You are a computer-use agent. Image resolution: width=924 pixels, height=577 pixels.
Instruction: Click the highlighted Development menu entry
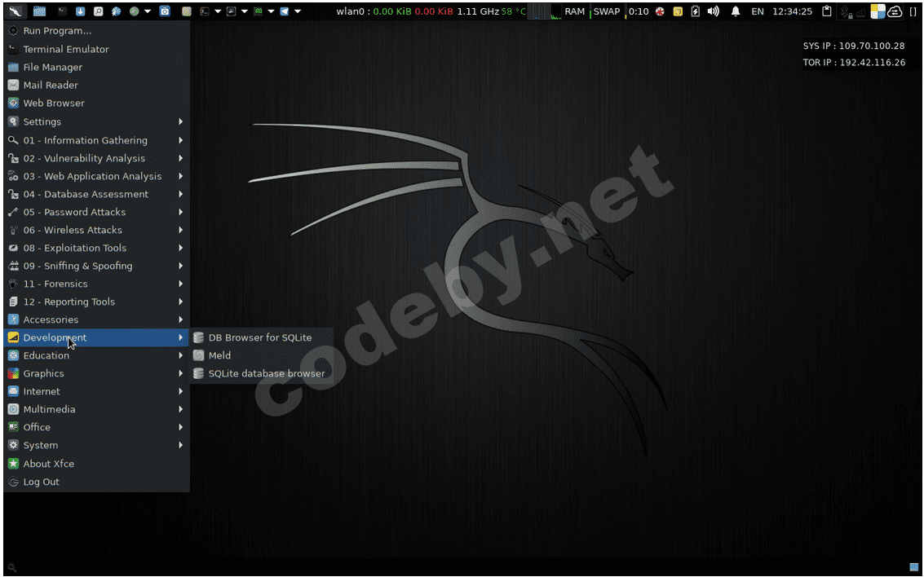coord(97,337)
